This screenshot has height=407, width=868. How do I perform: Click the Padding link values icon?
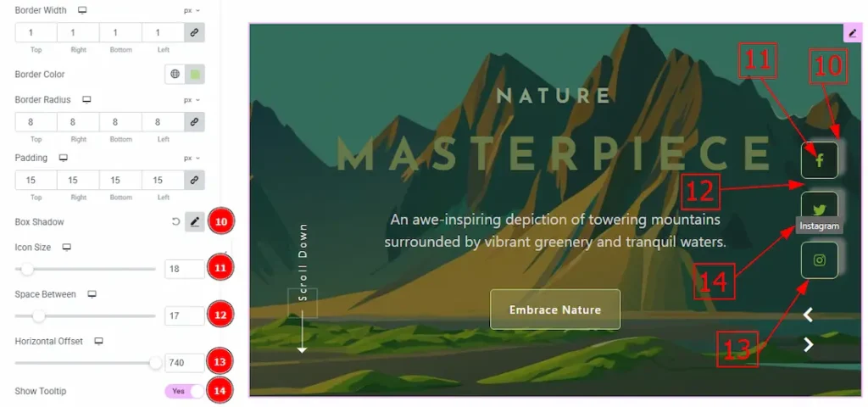pyautogui.click(x=194, y=180)
